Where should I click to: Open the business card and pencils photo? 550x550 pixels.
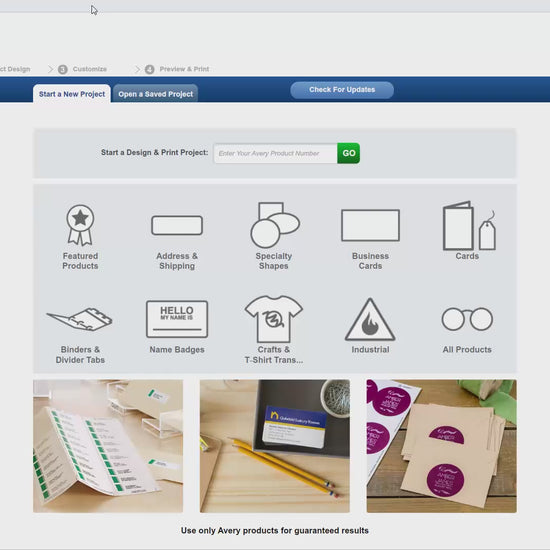[275, 446]
